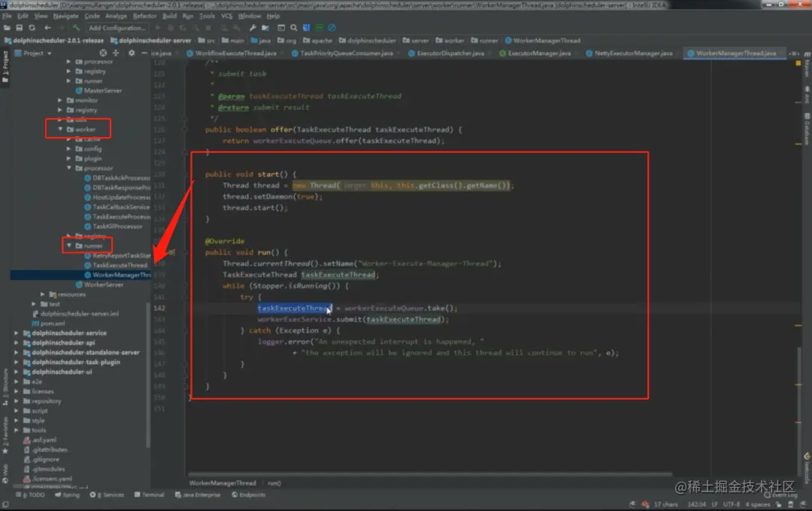Click WorkerManagerThread navigation bar breadcrumb
This screenshot has width=812, height=511.
[543, 41]
